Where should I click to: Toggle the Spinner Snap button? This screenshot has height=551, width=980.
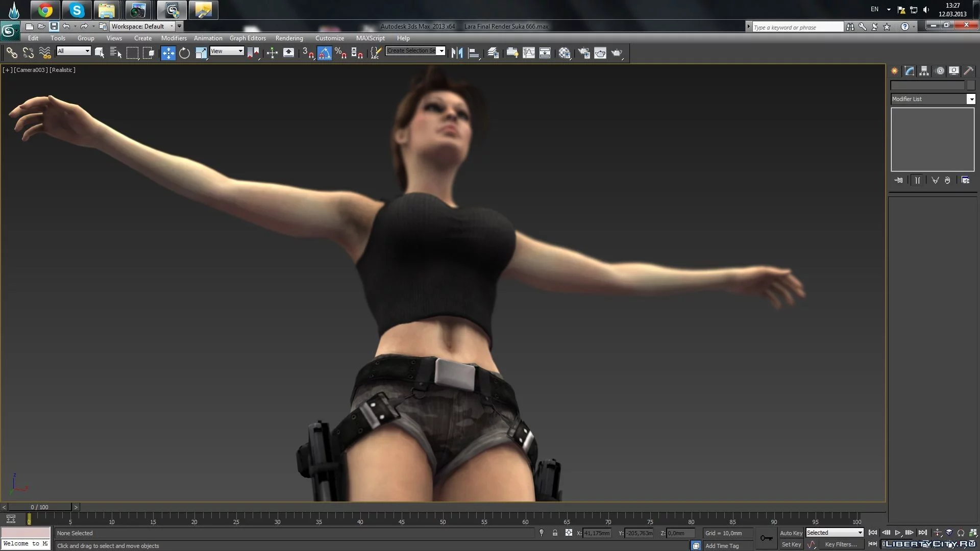point(357,53)
